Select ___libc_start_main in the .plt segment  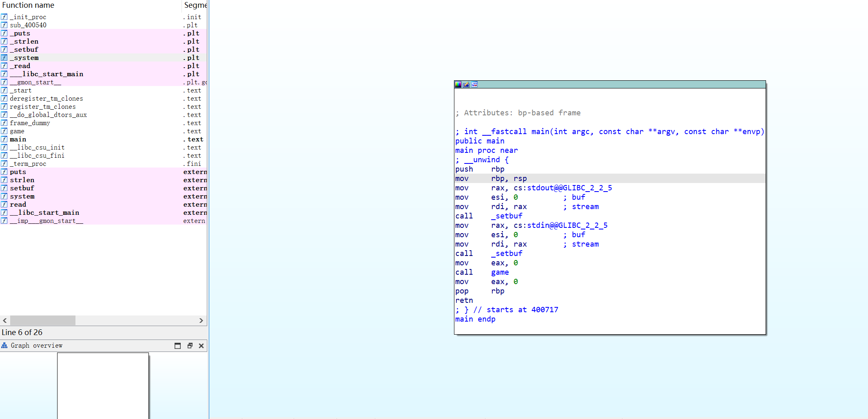(x=104, y=74)
